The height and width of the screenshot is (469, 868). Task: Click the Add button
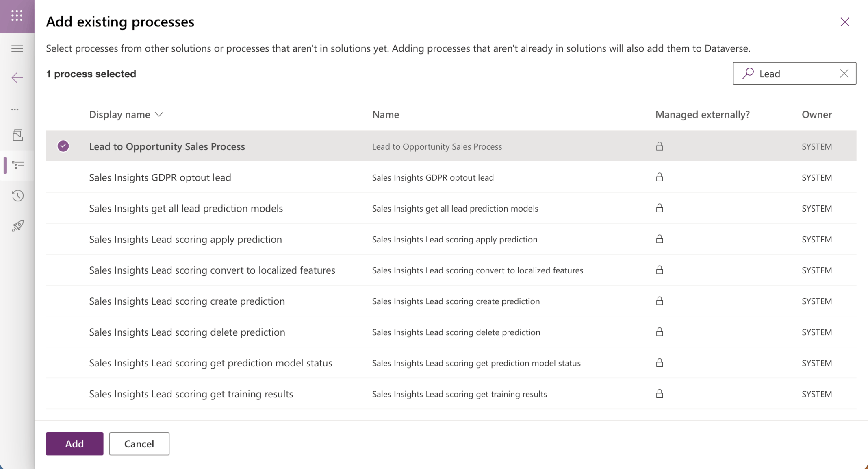pyautogui.click(x=74, y=444)
